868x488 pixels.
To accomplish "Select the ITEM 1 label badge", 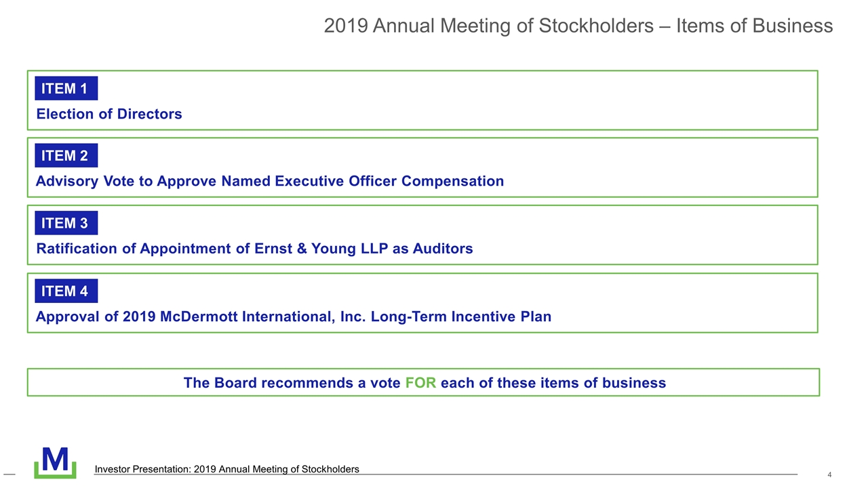I will (66, 88).
